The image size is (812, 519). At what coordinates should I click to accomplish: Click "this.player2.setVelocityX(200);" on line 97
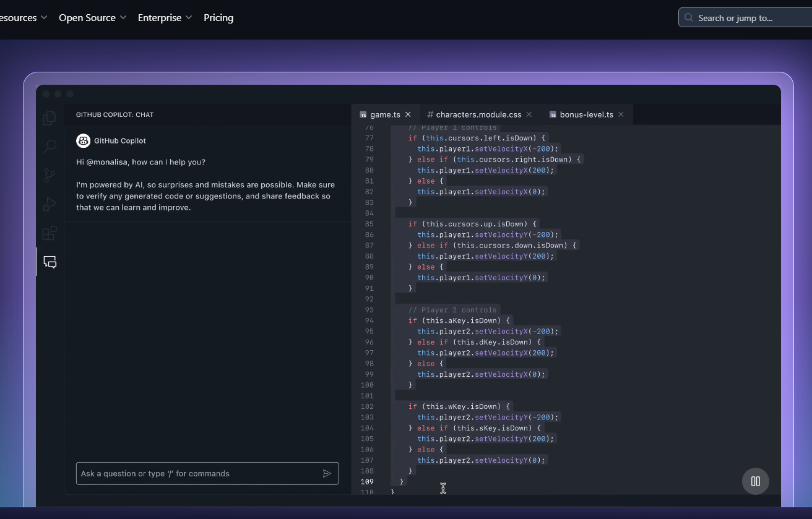click(486, 353)
